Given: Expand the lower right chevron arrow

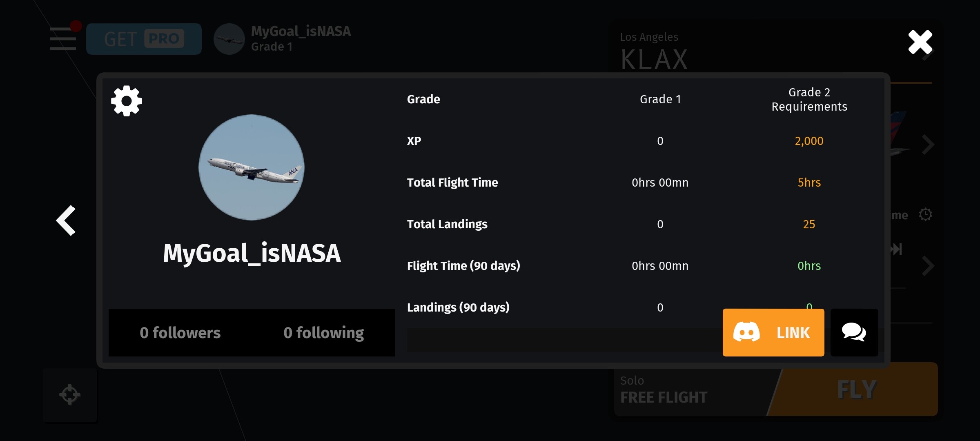Looking at the screenshot, I should coord(928,266).
